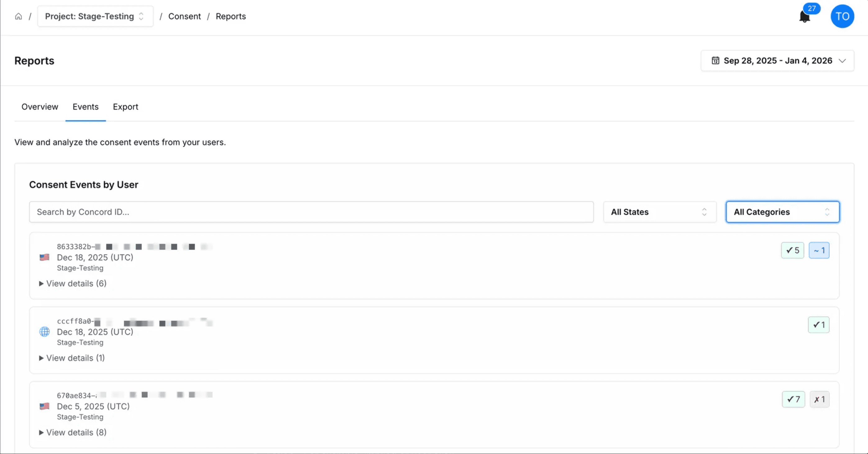Click the check 7 badge
The height and width of the screenshot is (454, 868).
[x=793, y=399]
